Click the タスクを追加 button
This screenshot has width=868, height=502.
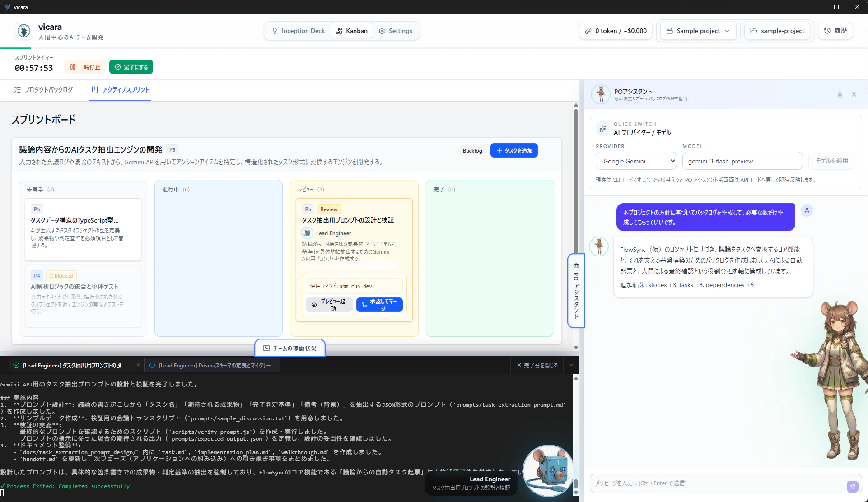pyautogui.click(x=514, y=150)
